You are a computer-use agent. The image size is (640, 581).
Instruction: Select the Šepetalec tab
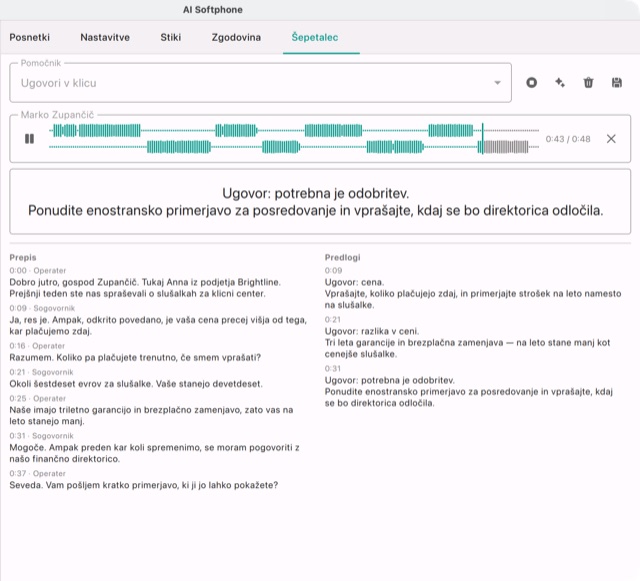[x=315, y=37]
